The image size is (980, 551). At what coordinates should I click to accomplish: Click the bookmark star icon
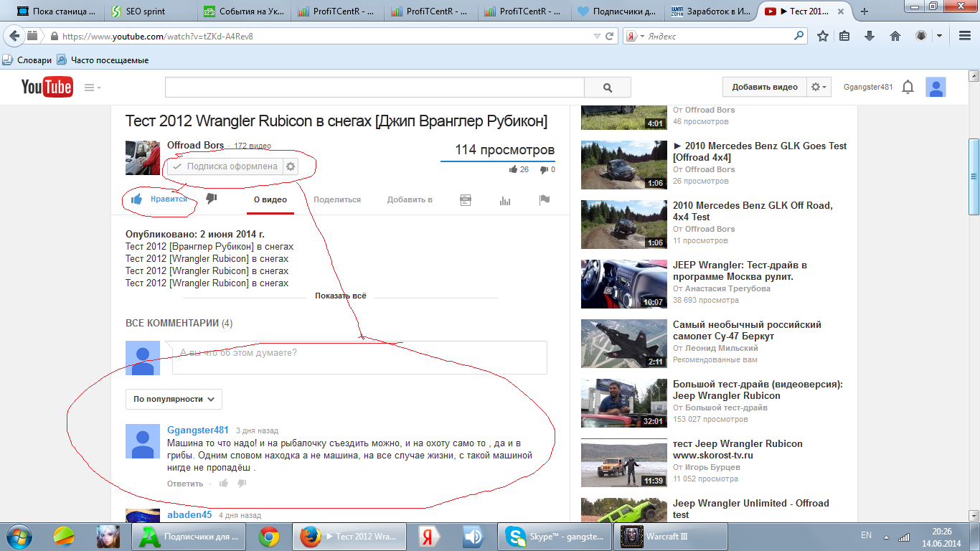tap(823, 36)
